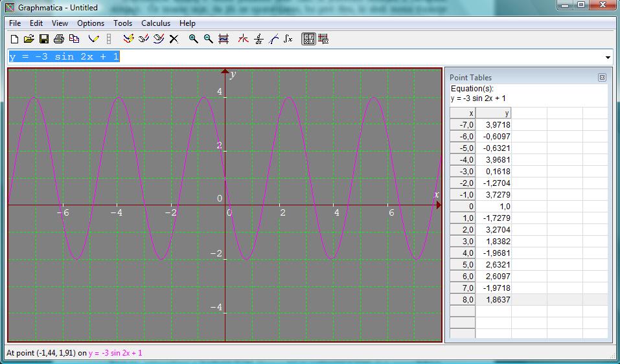Click the hide graph eraser icon
This screenshot has width=620, height=364.
(x=144, y=39)
